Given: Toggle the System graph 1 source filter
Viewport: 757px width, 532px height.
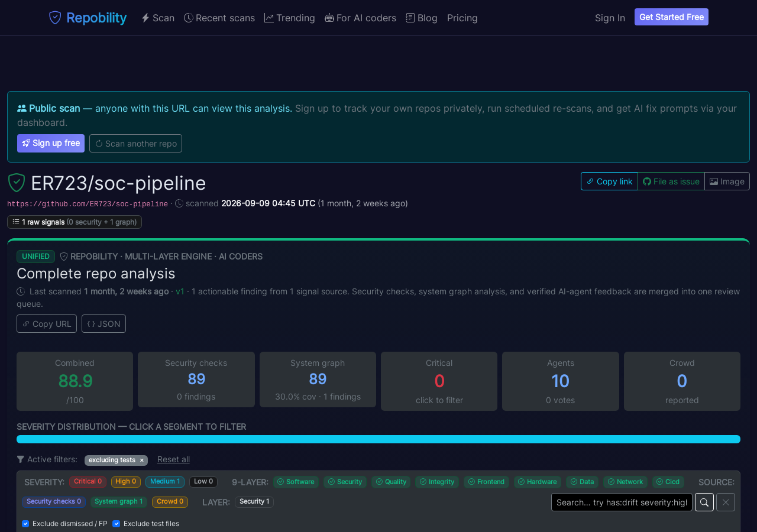Looking at the screenshot, I should (119, 502).
